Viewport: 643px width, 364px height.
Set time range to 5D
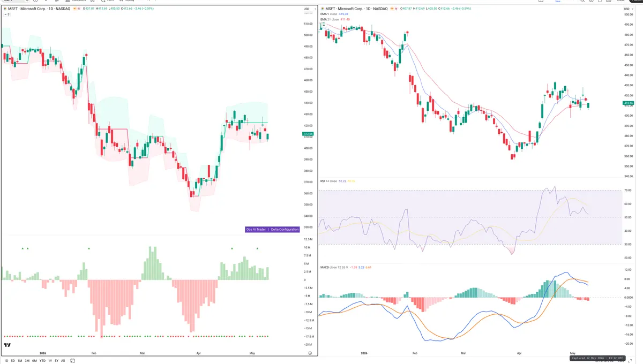click(x=13, y=361)
